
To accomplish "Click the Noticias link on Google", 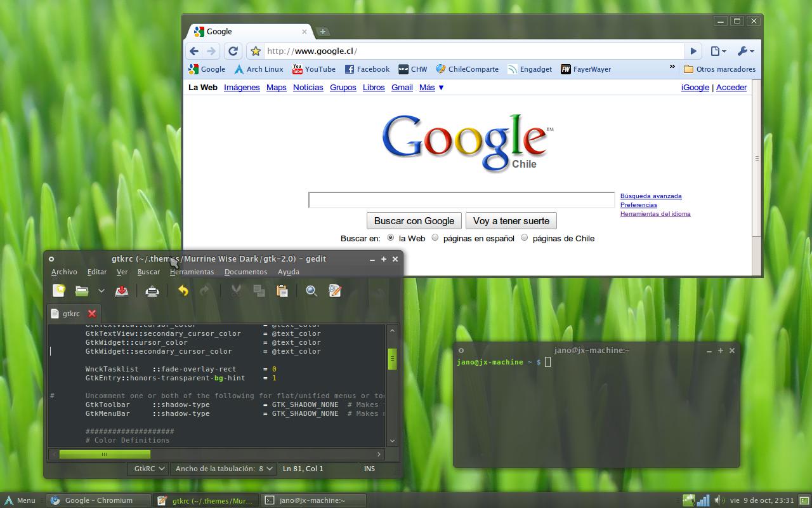I will 308,88.
